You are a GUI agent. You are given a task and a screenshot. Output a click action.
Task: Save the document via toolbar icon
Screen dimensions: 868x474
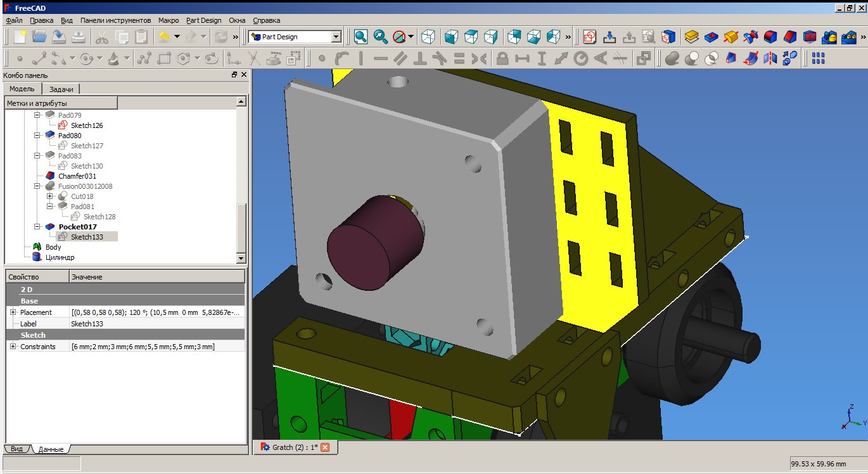(59, 37)
